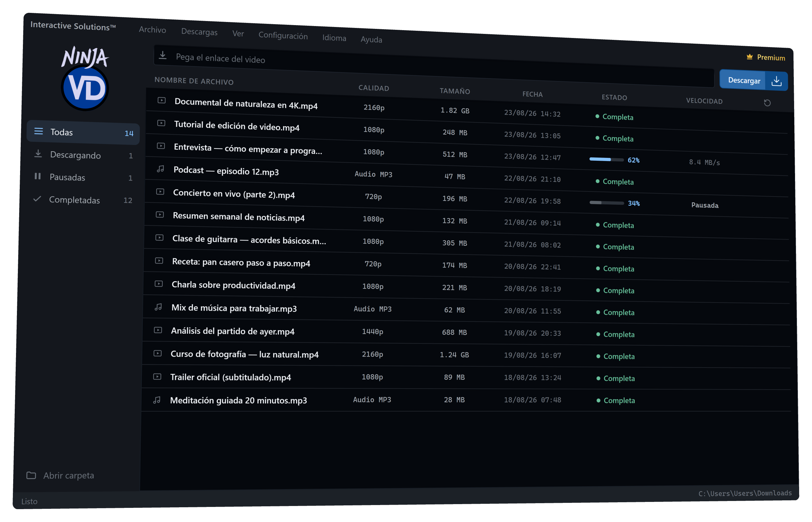The image size is (812, 522).
Task: Sort by NOMBRE DE ARCHIVO column header
Action: coord(194,81)
